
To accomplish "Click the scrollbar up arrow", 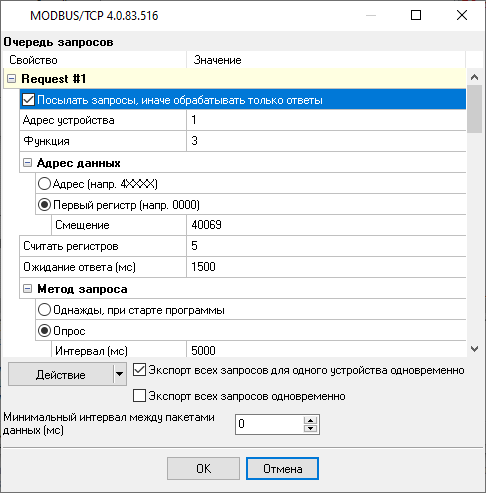I will point(475,77).
